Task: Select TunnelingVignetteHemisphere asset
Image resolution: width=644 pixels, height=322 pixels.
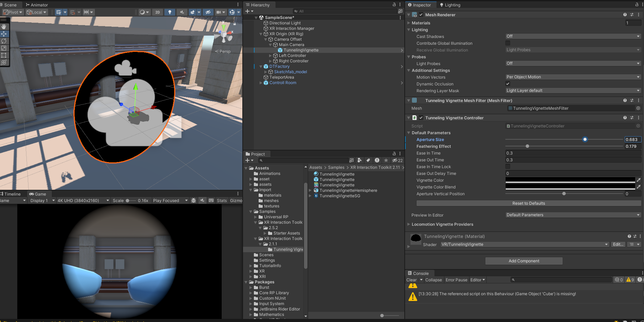Action: click(x=348, y=190)
